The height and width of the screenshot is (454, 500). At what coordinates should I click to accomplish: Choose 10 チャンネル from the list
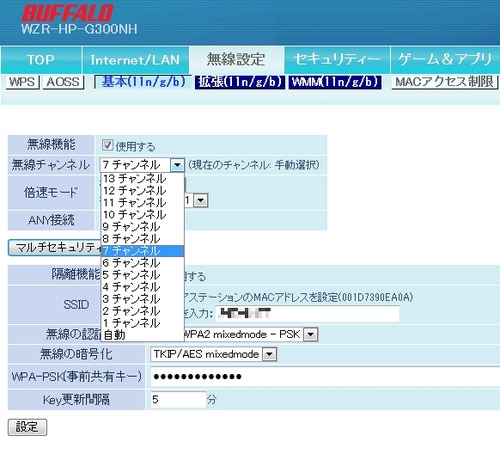142,214
